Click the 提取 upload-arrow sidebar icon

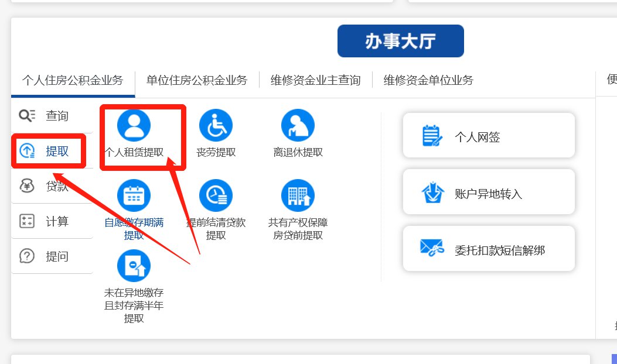pyautogui.click(x=27, y=151)
